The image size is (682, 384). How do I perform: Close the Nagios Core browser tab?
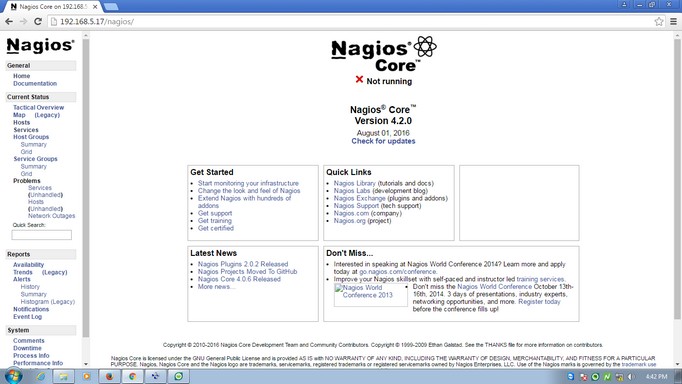pos(95,7)
